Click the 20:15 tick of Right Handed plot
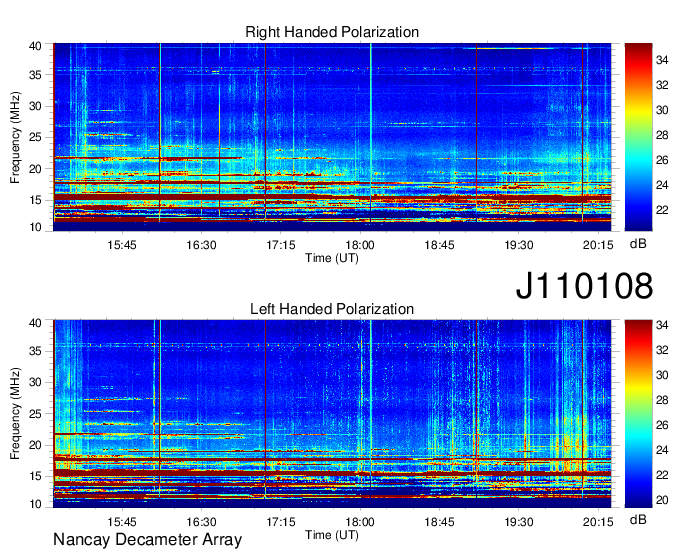Screen dimensions: 680x552 (x=598, y=245)
